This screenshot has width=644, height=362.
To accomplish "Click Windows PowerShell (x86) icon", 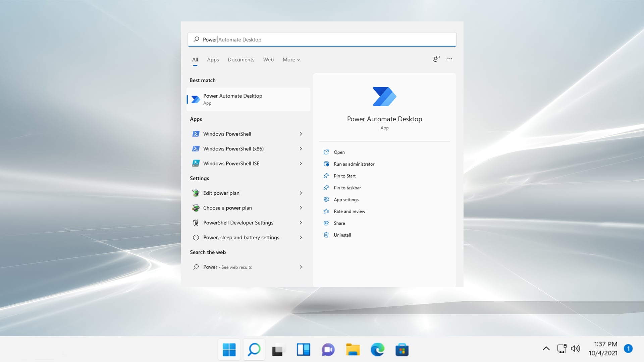I will pos(196,148).
